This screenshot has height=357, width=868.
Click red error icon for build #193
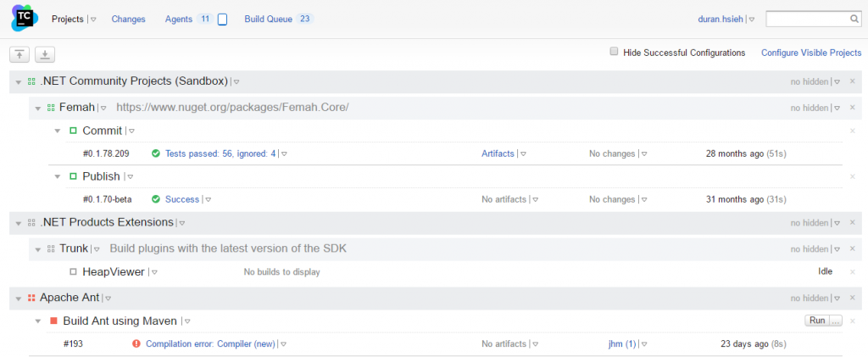[136, 343]
